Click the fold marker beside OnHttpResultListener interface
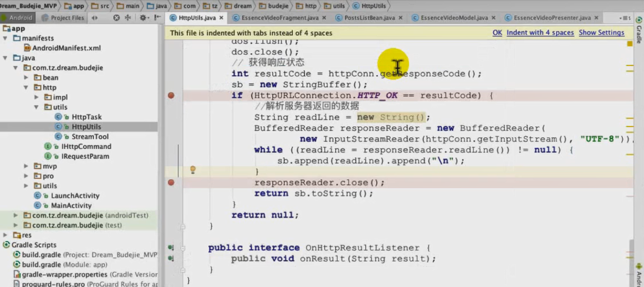This screenshot has width=644, height=287. pyautogui.click(x=183, y=248)
